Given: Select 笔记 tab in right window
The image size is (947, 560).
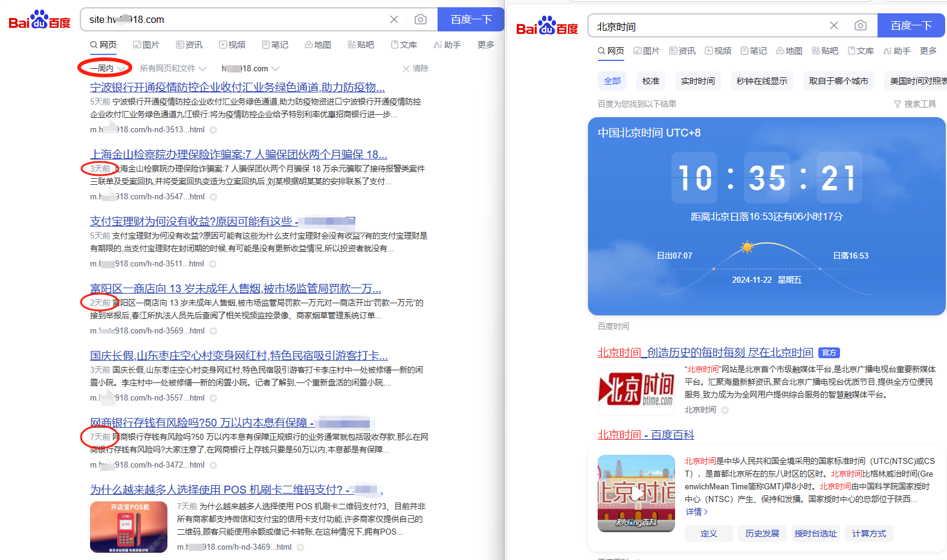Looking at the screenshot, I should pyautogui.click(x=754, y=51).
